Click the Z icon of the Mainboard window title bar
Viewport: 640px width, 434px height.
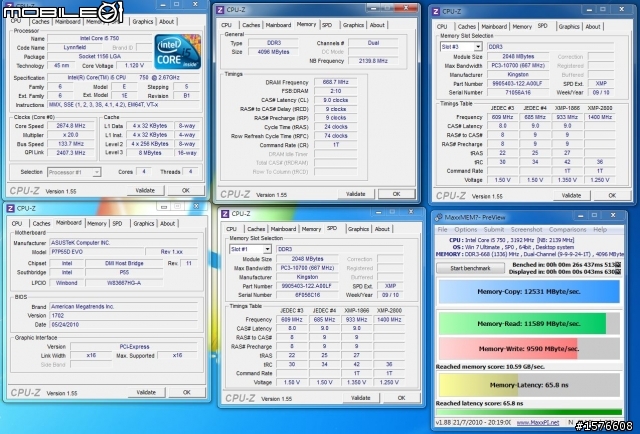11,208
